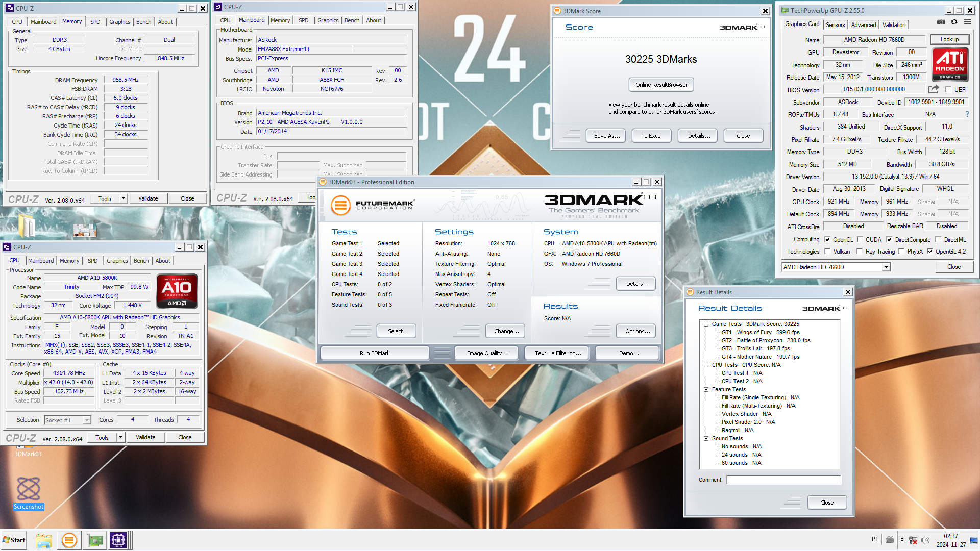Click the title bar icon of the 3DMark03 window
This screenshot has width=980, height=551.
pyautogui.click(x=323, y=182)
